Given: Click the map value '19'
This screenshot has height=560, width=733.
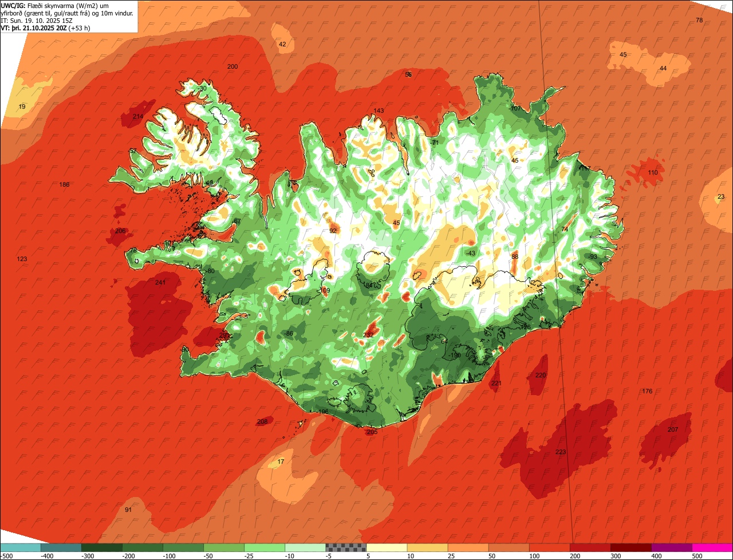Looking at the screenshot, I should (22, 107).
